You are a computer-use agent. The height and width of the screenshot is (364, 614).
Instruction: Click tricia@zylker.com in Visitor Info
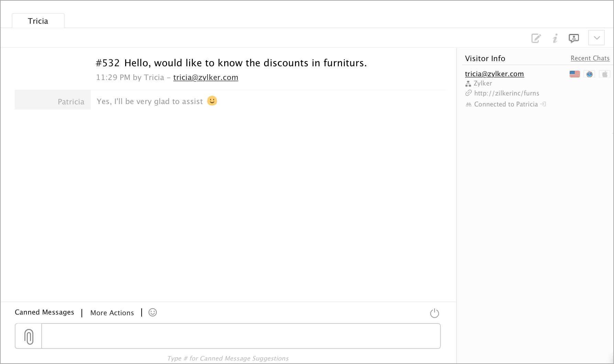pos(494,74)
